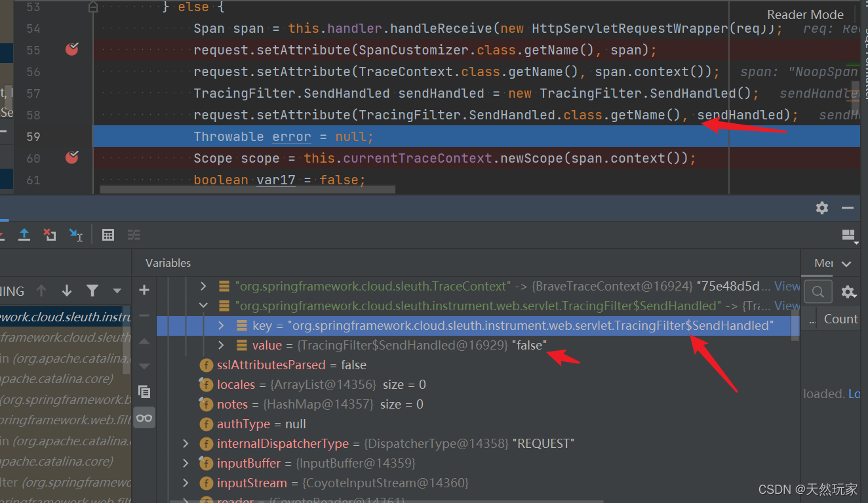Viewport: 868px width, 503px height.
Task: Open the dropdown arrow beside frames filter
Action: (x=117, y=291)
